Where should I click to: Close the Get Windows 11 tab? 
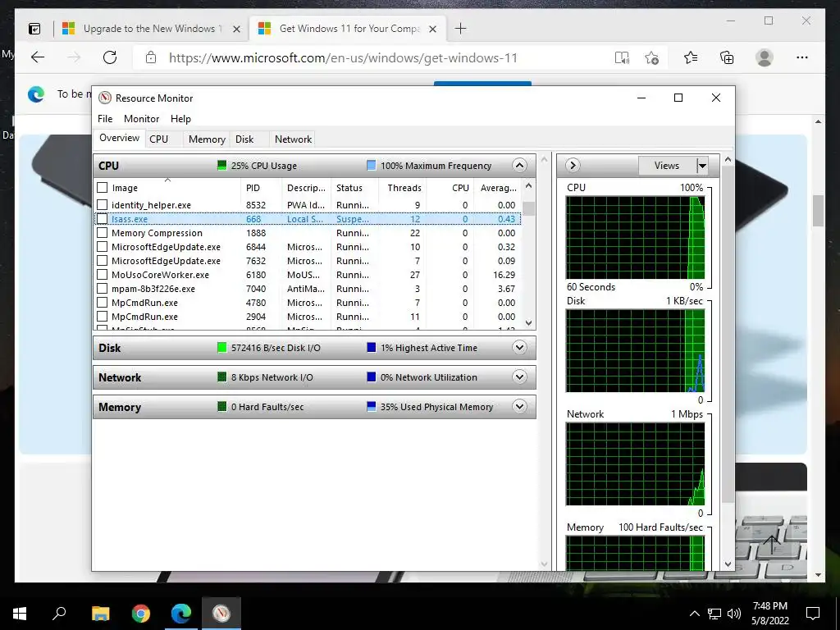[x=433, y=29]
